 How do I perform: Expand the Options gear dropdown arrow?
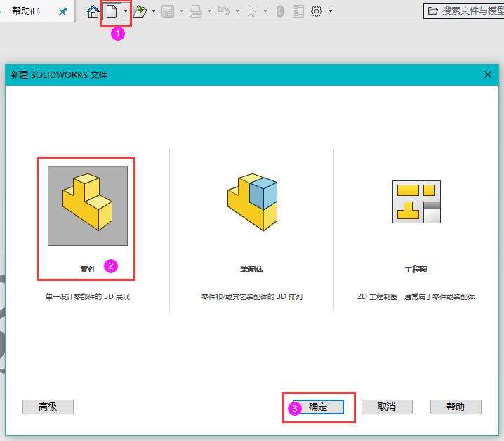[330, 11]
